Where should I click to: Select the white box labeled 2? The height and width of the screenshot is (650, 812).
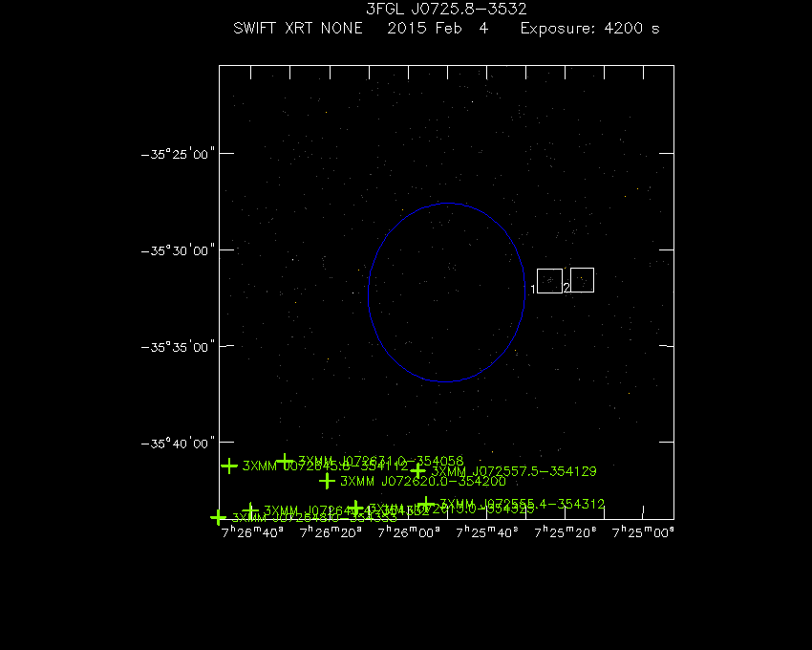pos(582,280)
